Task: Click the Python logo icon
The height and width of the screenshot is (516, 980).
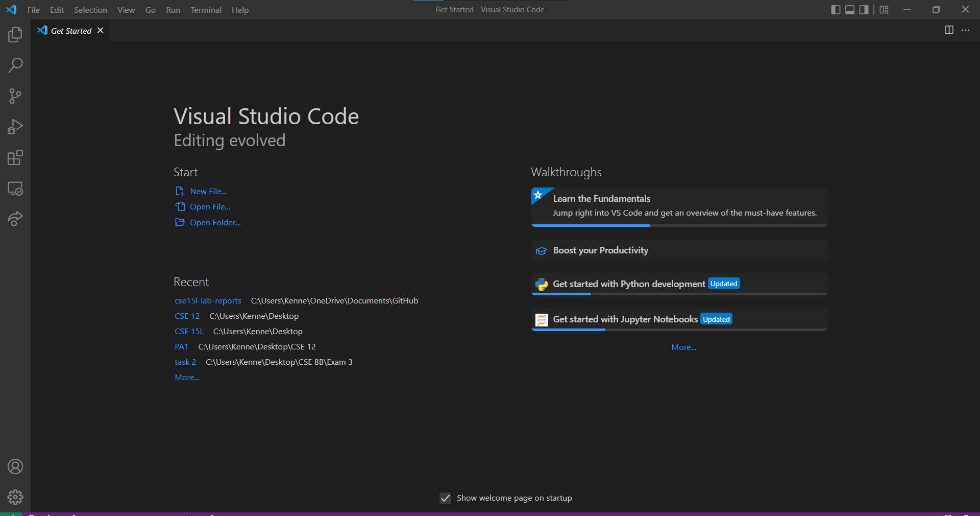Action: point(542,284)
